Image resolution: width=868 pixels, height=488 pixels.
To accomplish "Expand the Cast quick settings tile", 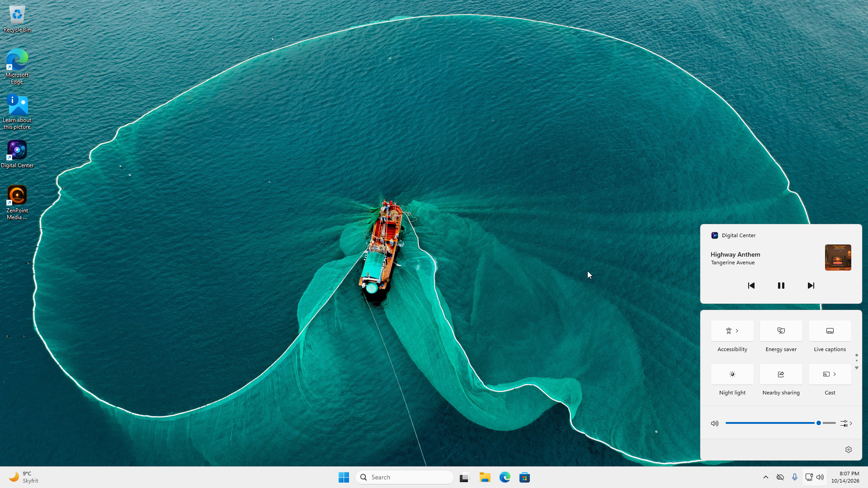I will (x=830, y=374).
